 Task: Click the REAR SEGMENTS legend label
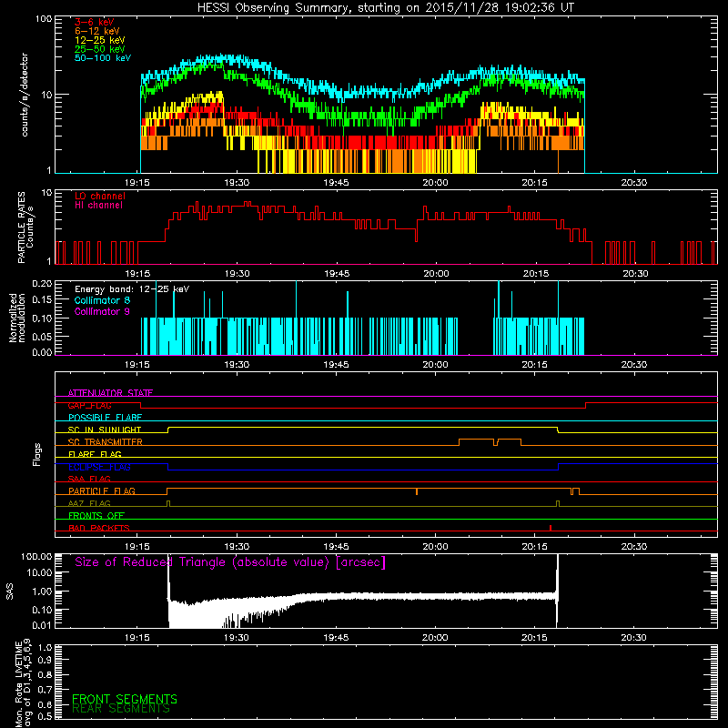[121, 709]
